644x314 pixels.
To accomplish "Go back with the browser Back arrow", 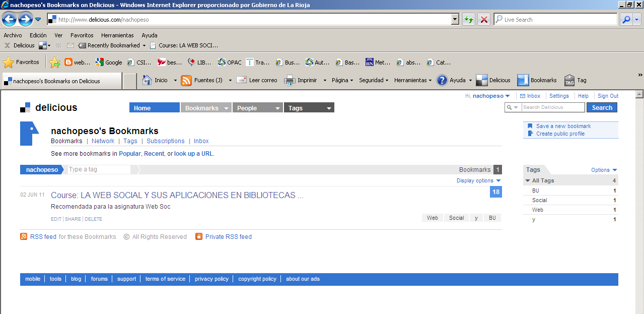I will pyautogui.click(x=9, y=20).
